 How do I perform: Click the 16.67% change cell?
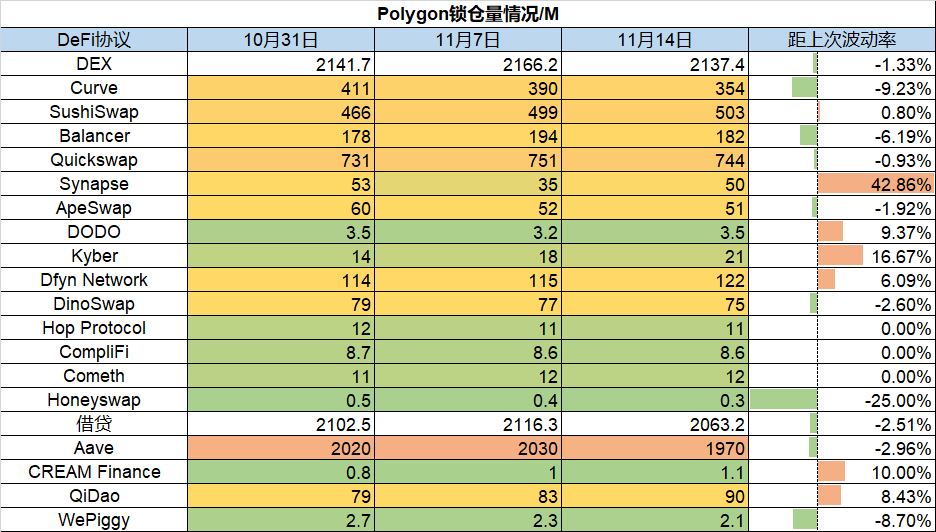(x=842, y=256)
